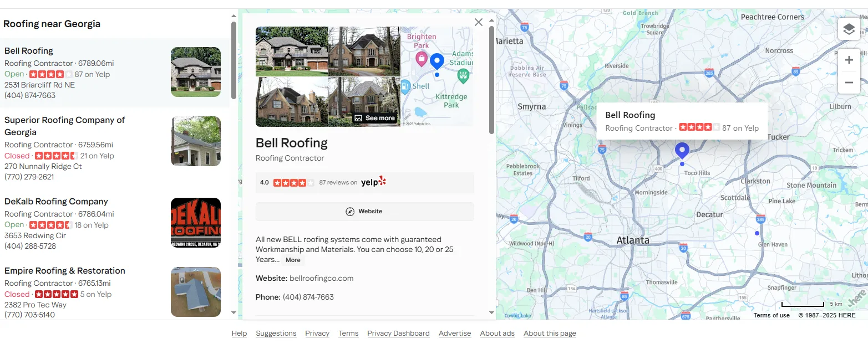
Task: Open the Privacy footer link
Action: click(x=317, y=333)
